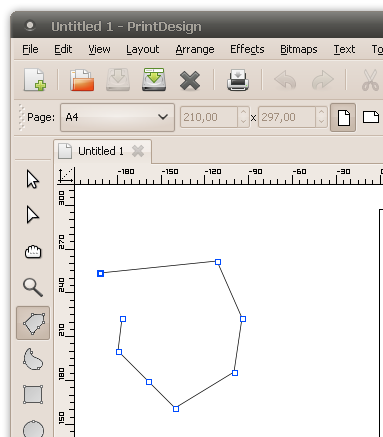The width and height of the screenshot is (383, 437).
Task: Choose the Selection arrow tool
Action: [x=33, y=179]
